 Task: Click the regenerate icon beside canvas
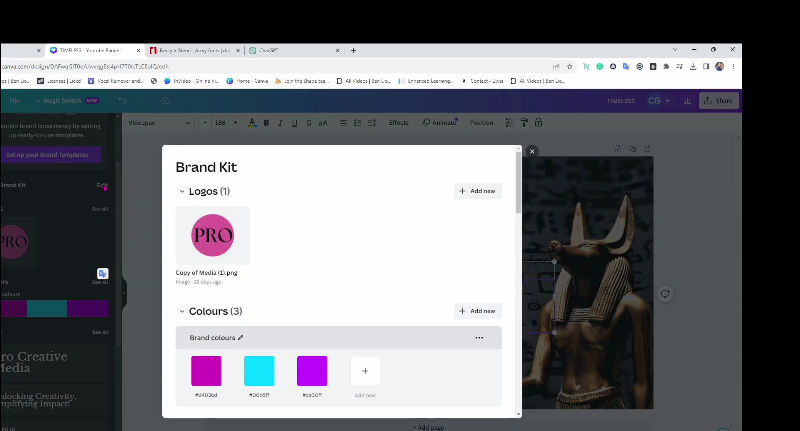(x=665, y=294)
